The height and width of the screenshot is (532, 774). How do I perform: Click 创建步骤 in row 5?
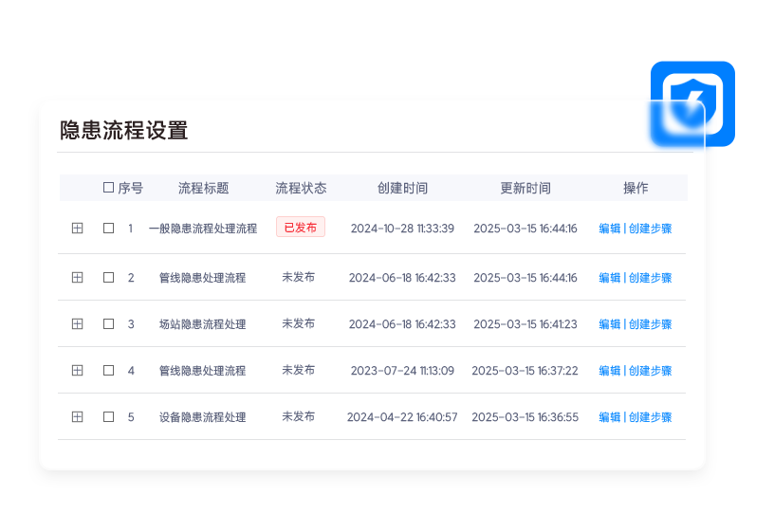(650, 417)
